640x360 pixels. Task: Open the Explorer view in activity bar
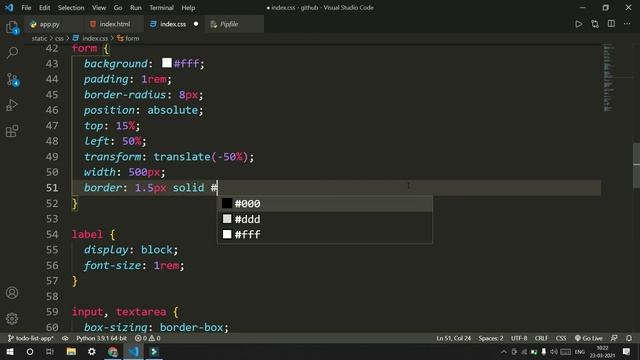click(12, 27)
